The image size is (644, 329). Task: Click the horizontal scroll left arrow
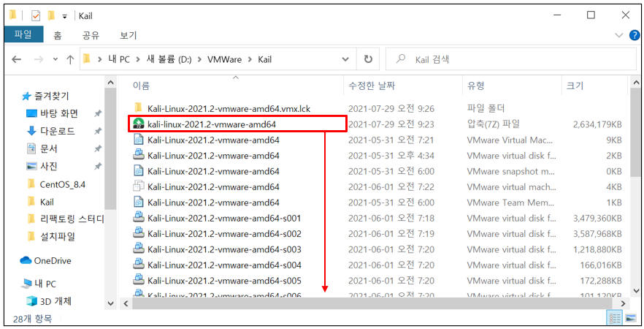[126, 303]
